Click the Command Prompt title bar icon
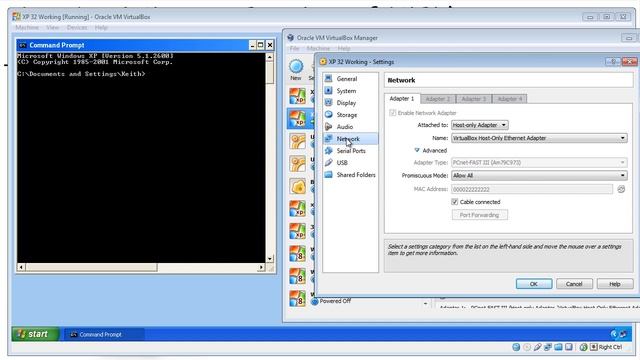This screenshot has height=360, width=640. pyautogui.click(x=23, y=45)
